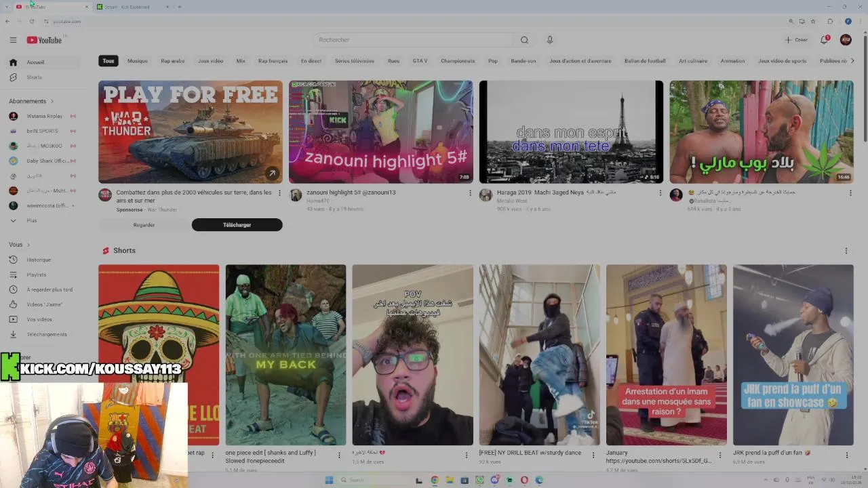Image resolution: width=868 pixels, height=488 pixels.
Task: Select the Tous filter chip
Action: coord(108,61)
